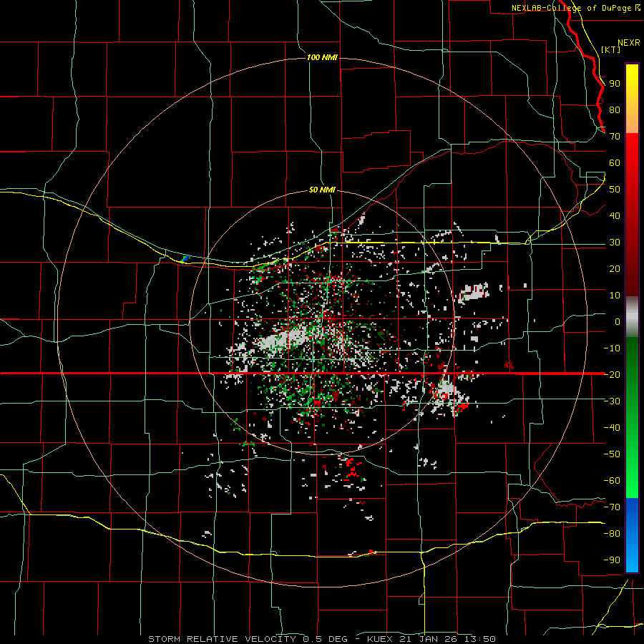644x644 pixels.
Task: Click the 21 JAN 26 date text
Action: pyautogui.click(x=429, y=639)
